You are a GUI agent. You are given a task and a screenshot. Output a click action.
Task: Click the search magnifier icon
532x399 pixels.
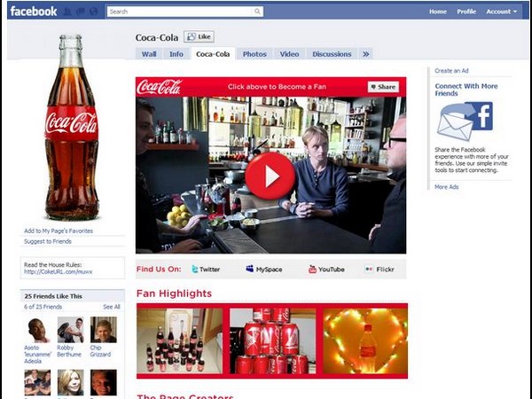pyautogui.click(x=257, y=12)
